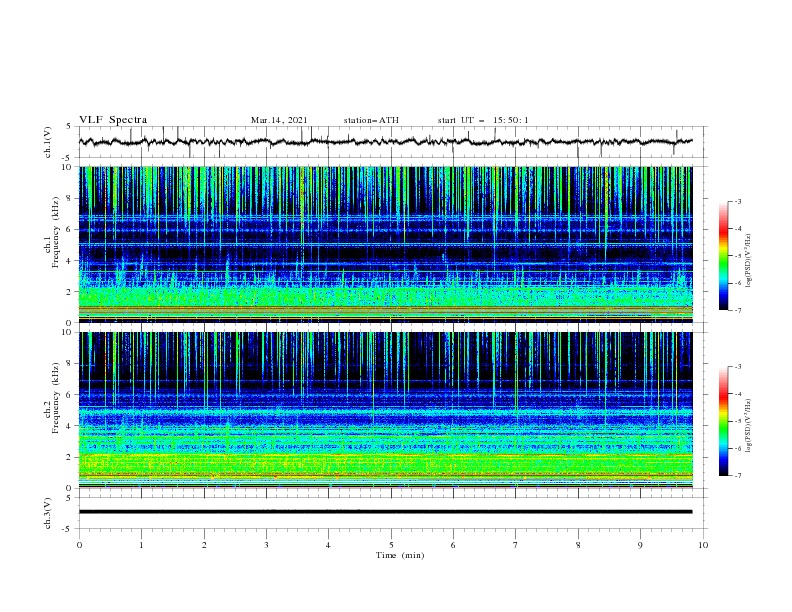Click the "-5" tick on ch.1 colorbar
Image resolution: width=792 pixels, height=612 pixels.
click(737, 256)
